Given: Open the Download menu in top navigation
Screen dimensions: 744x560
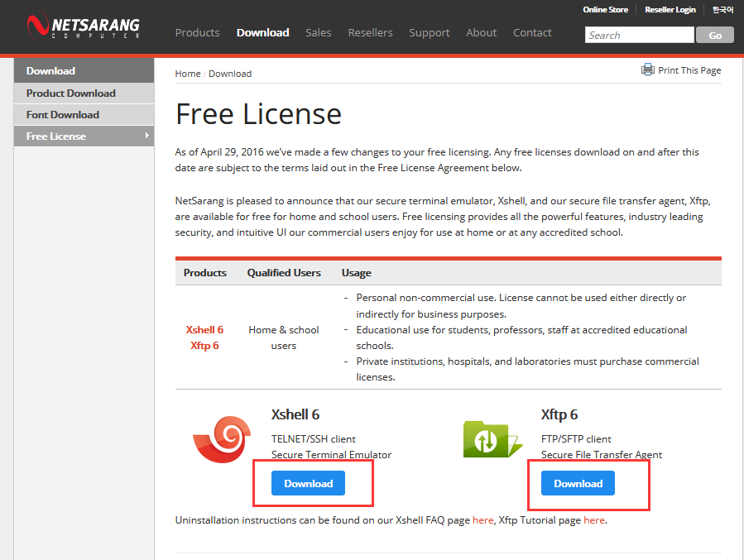Looking at the screenshot, I should coord(263,33).
